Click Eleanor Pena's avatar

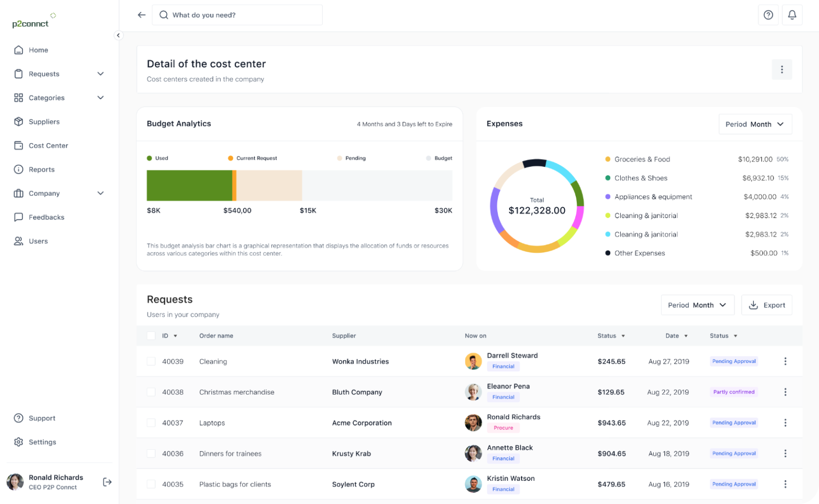tap(474, 392)
